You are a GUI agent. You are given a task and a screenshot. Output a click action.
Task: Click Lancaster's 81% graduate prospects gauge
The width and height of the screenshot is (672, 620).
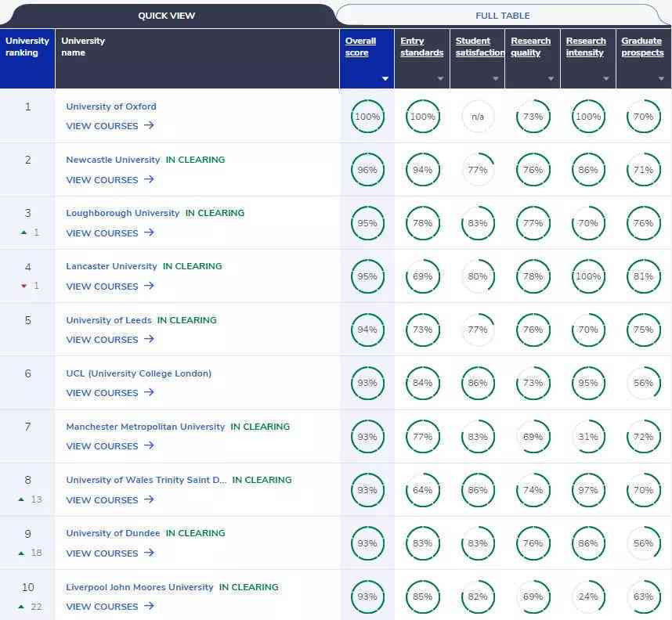click(643, 276)
